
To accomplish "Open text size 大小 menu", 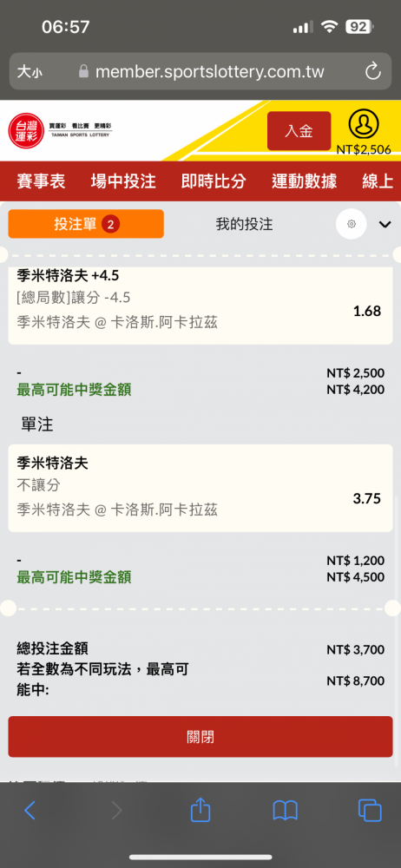I will click(x=30, y=72).
